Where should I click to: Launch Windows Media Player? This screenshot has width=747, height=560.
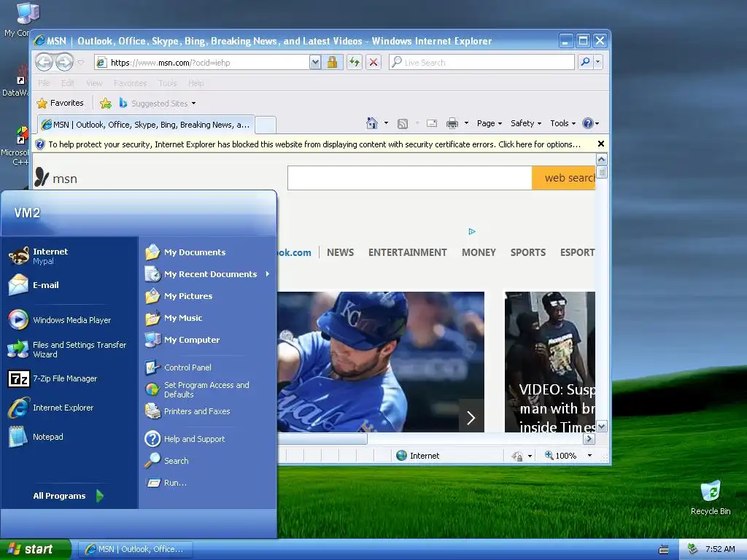[x=60, y=320]
